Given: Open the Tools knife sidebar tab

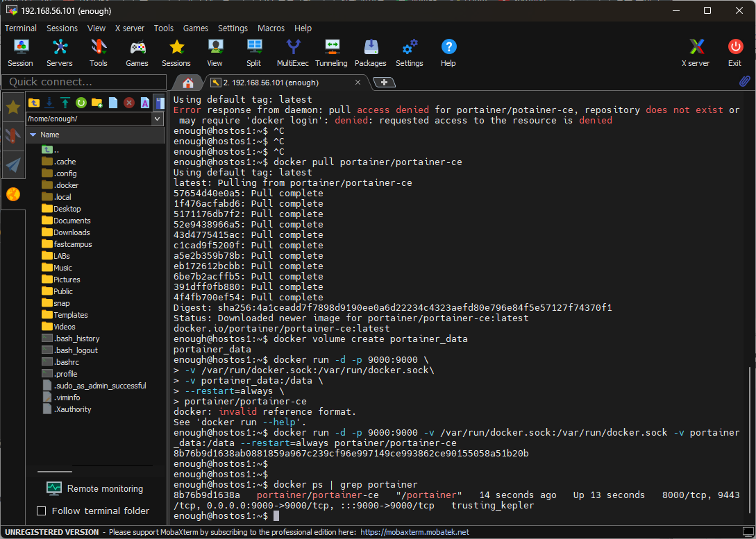Looking at the screenshot, I should 13,135.
